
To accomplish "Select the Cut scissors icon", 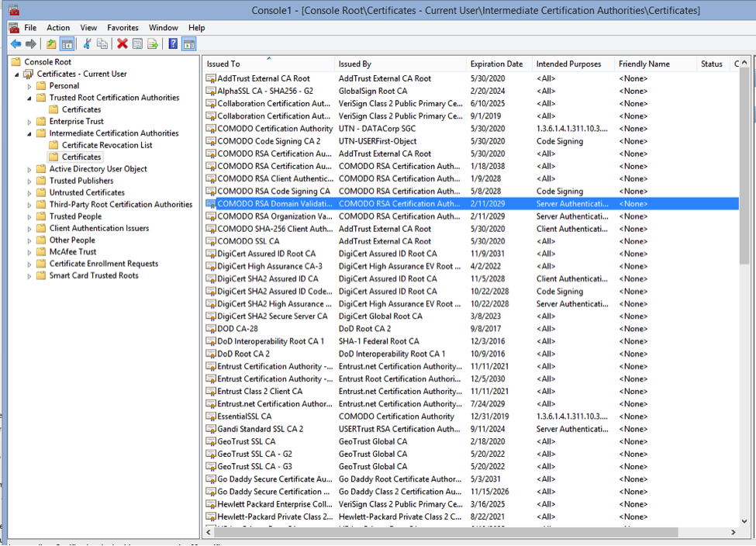I will click(88, 43).
